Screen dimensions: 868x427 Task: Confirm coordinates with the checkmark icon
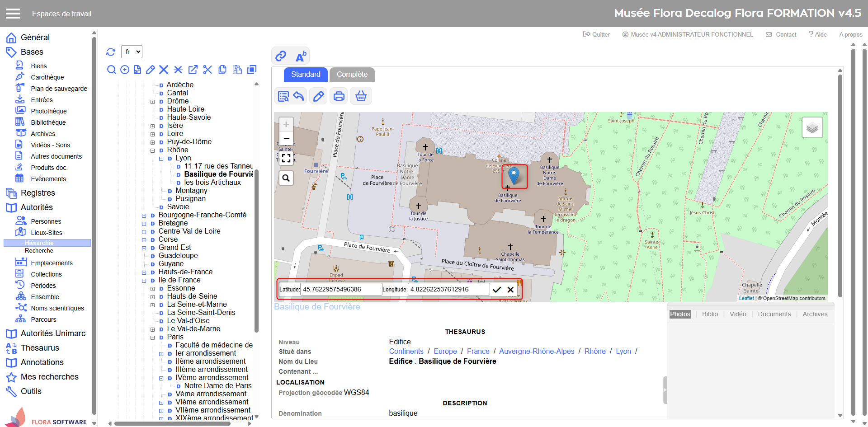[497, 290]
